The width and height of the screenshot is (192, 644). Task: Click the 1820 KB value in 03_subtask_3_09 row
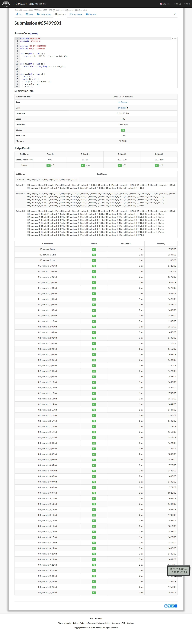click(172, 493)
